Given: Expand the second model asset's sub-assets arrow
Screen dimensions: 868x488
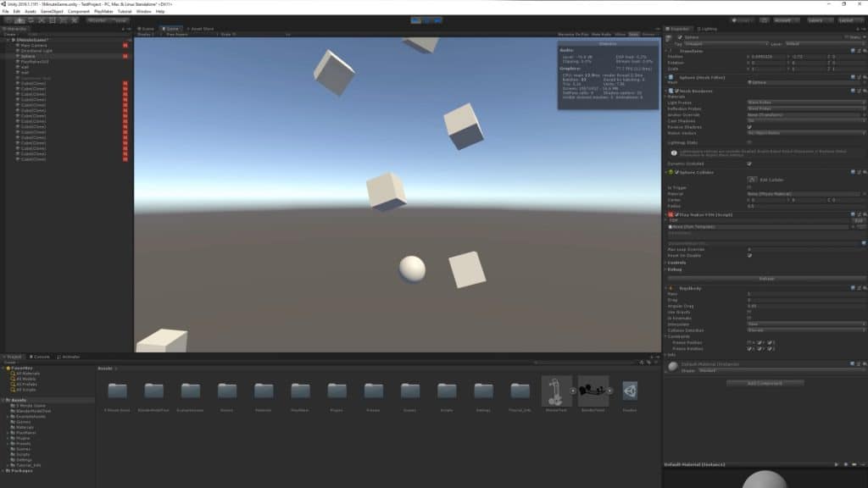Looking at the screenshot, I should pyautogui.click(x=609, y=391).
